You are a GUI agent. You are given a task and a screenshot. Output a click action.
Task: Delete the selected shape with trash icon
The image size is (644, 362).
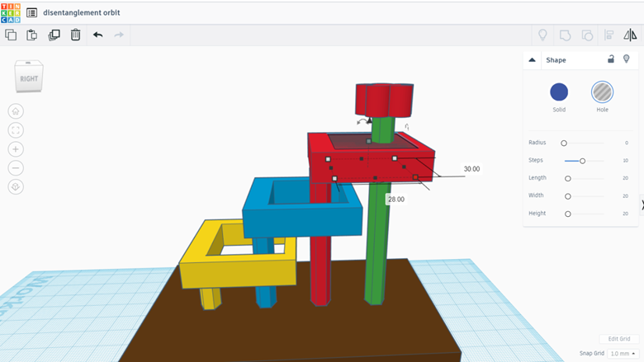click(76, 35)
